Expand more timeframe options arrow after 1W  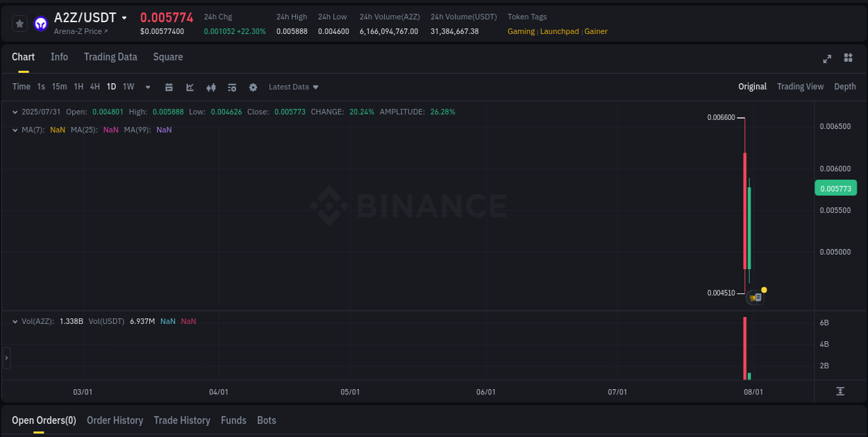(x=147, y=87)
